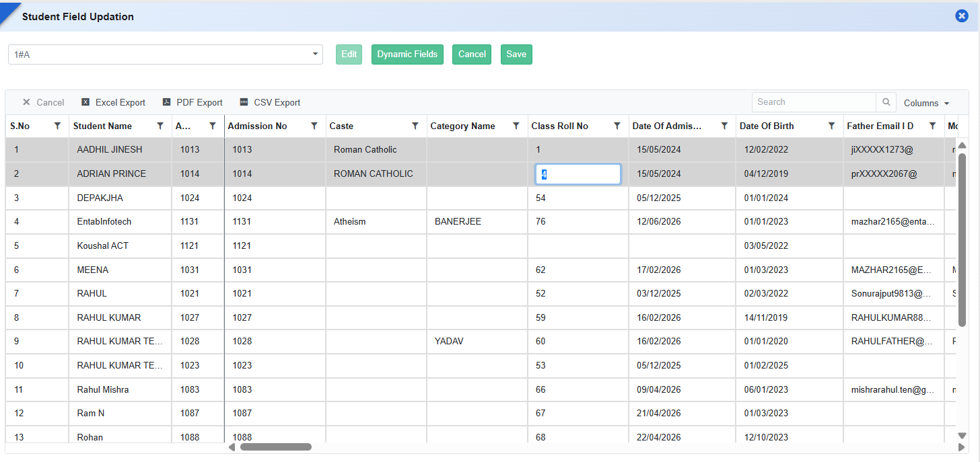Filter the Category Name column
Viewport: 980px width, 462px height.
[516, 126]
